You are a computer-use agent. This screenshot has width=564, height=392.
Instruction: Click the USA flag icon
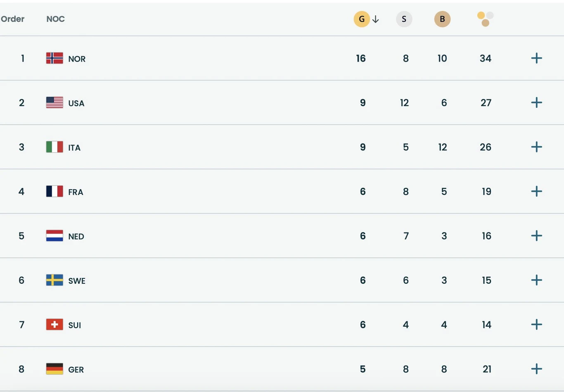55,102
